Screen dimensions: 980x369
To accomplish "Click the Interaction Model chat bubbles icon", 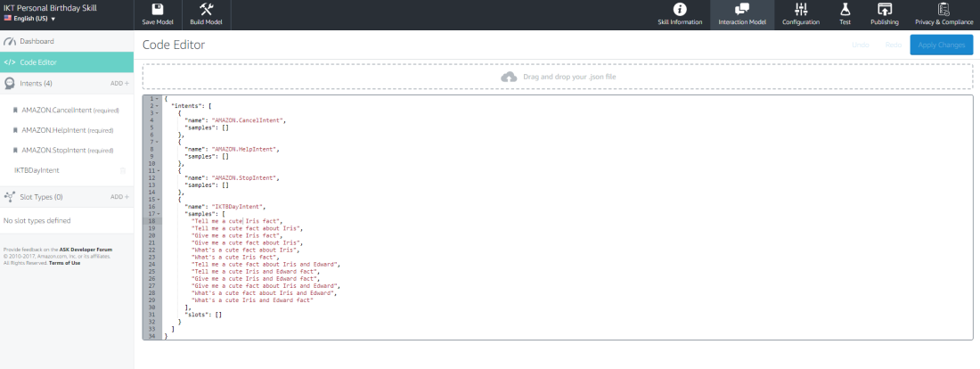I will (742, 10).
